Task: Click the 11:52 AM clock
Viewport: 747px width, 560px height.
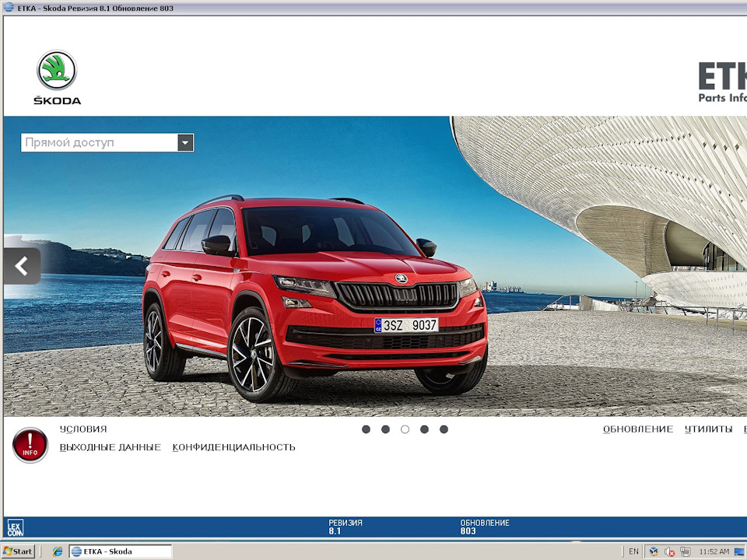Action: click(714, 551)
